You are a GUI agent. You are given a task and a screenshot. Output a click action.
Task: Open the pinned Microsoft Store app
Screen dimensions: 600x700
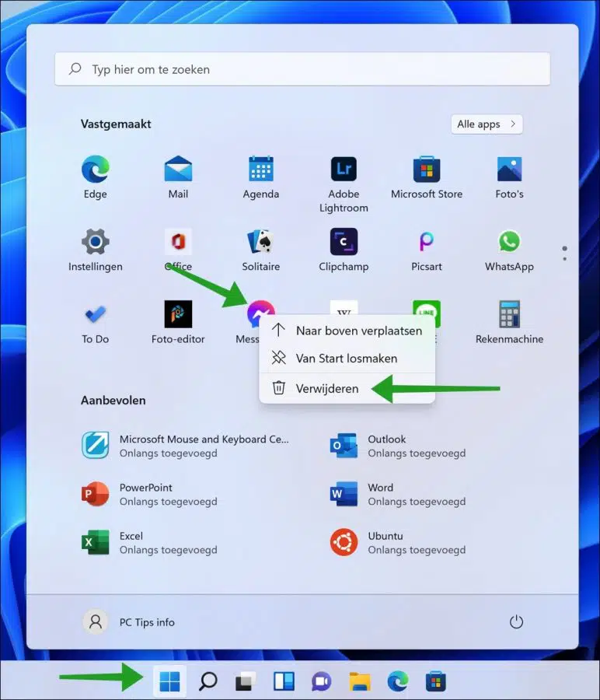click(x=427, y=177)
